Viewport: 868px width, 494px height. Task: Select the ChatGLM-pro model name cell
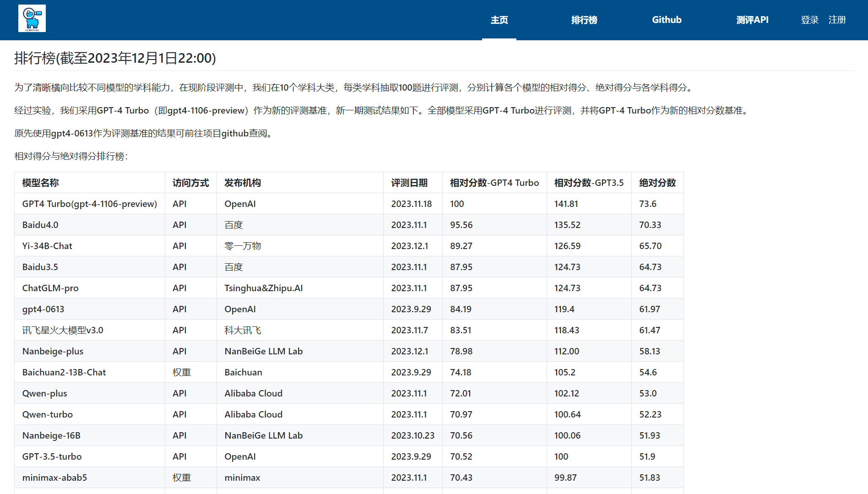click(x=90, y=288)
